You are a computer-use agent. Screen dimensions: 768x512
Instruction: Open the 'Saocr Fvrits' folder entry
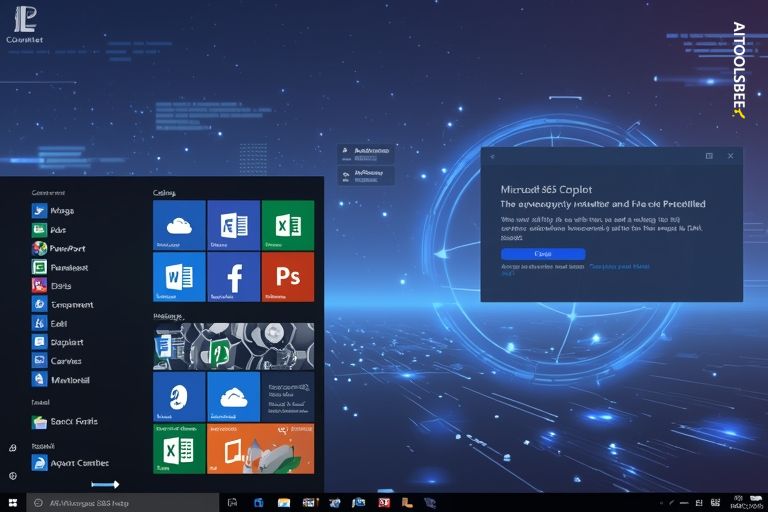tap(65, 421)
